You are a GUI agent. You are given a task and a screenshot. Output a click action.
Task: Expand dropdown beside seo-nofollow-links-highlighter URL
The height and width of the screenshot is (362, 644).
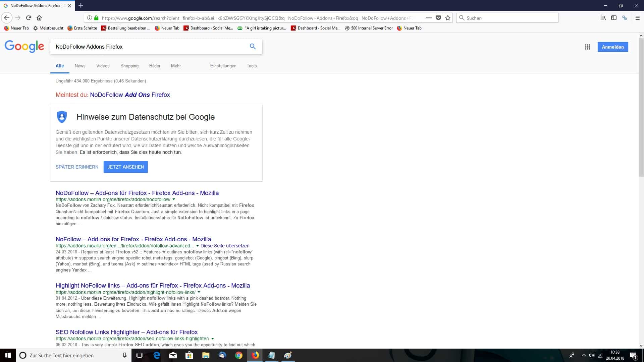tap(213, 339)
